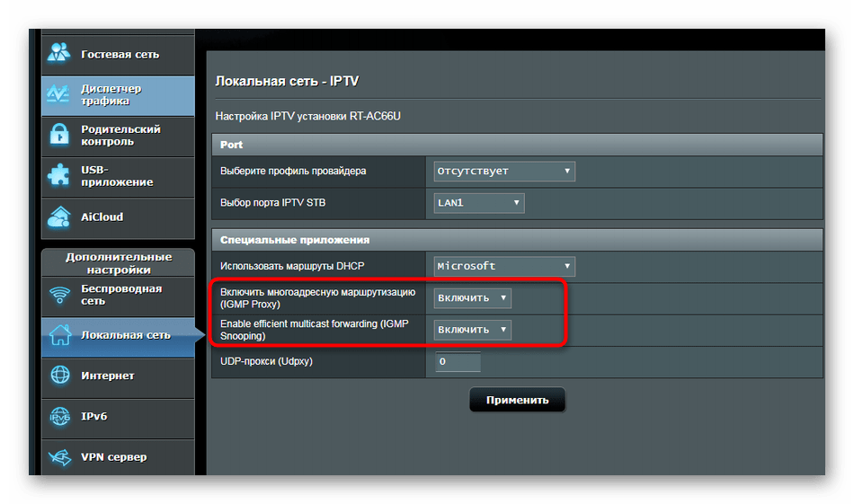Open provider profile dropdown showing Отсутствует
The width and height of the screenshot is (854, 504).
point(504,171)
